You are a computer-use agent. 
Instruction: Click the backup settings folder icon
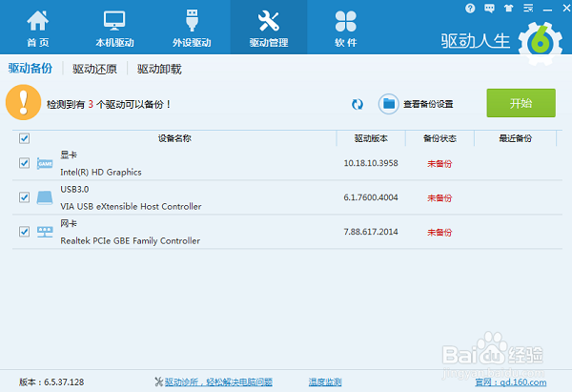click(x=389, y=104)
